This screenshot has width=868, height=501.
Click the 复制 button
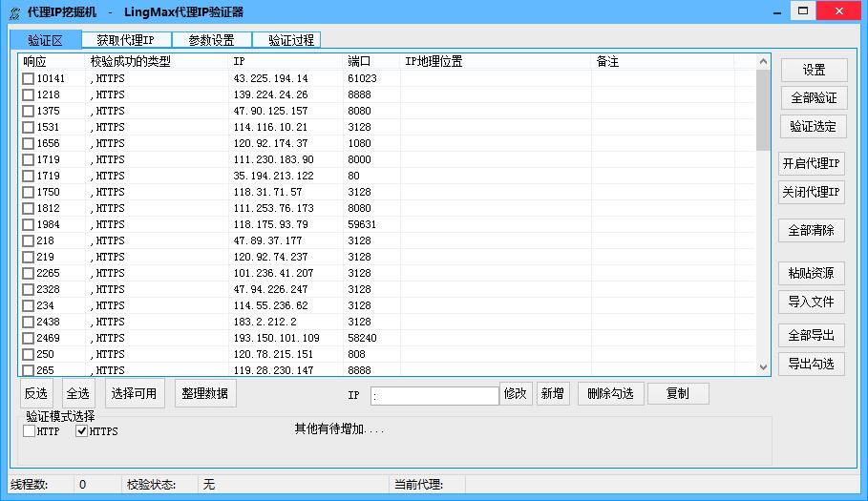pyautogui.click(x=678, y=394)
